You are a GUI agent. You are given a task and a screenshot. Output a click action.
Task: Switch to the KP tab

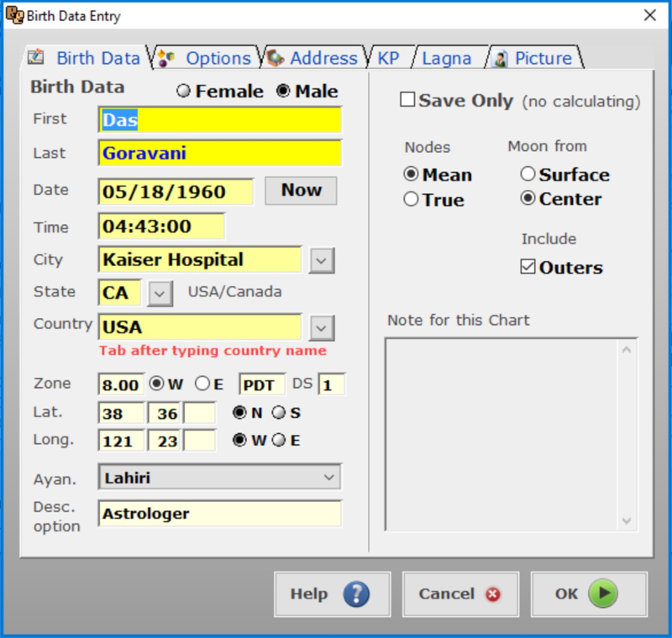388,58
